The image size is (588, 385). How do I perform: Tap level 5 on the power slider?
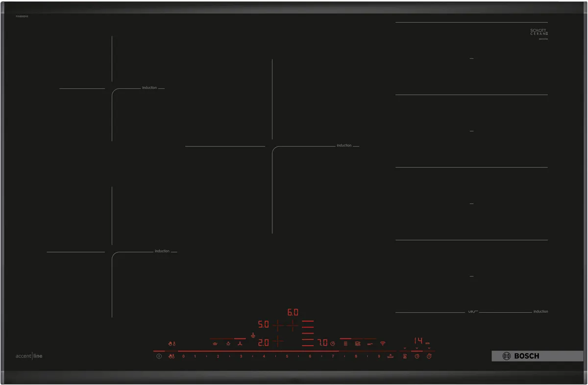pos(287,357)
